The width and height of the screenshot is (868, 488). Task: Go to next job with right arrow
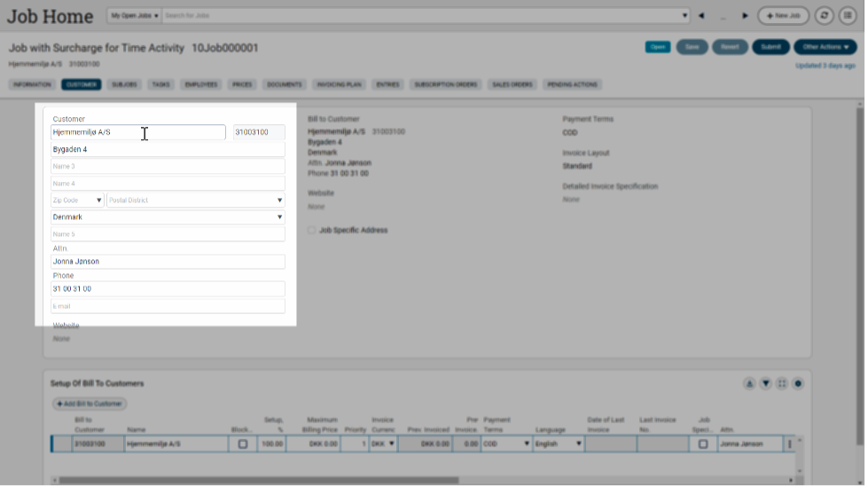click(745, 16)
